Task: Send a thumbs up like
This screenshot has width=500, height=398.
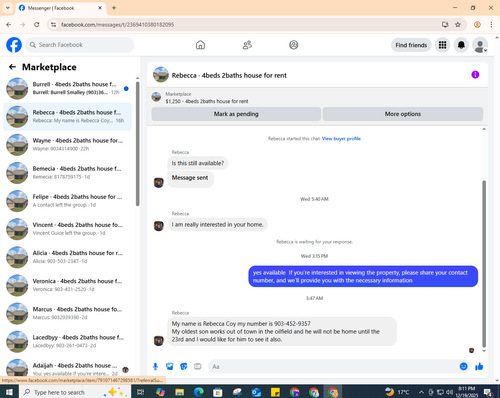Action: point(479,367)
